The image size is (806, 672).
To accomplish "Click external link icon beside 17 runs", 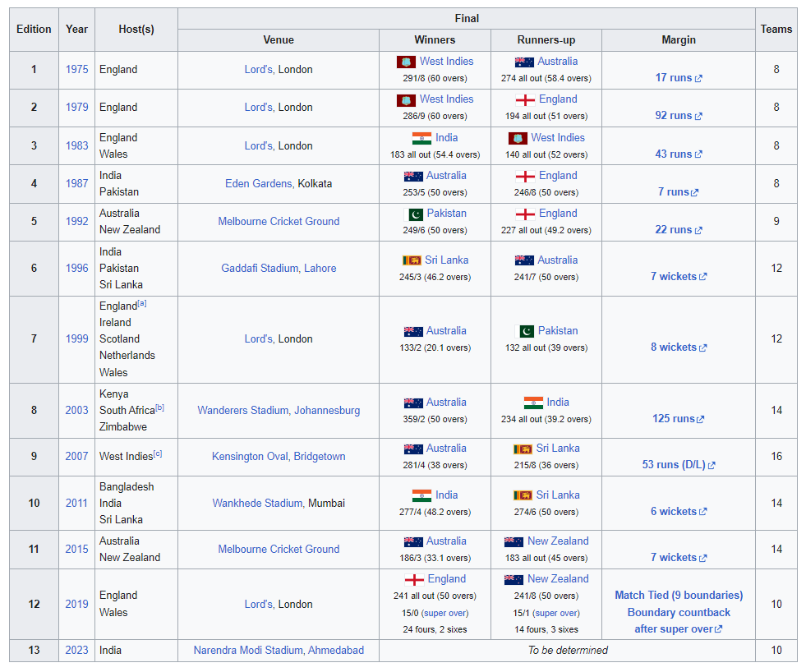I will point(698,79).
